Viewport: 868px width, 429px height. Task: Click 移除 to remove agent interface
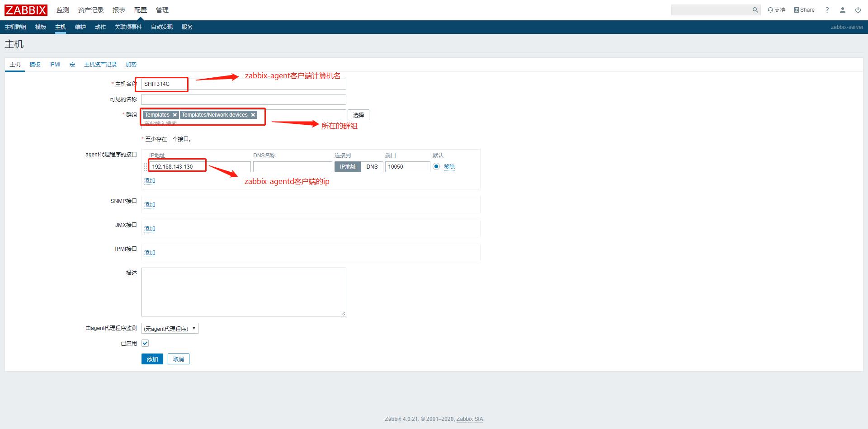449,167
